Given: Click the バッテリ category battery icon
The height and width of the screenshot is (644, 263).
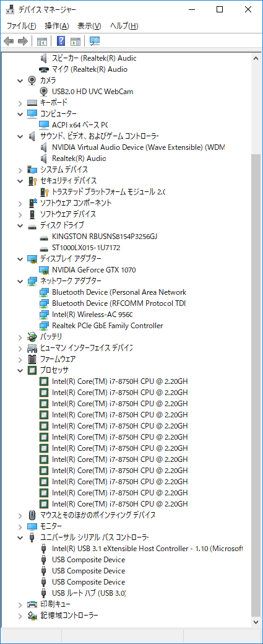Looking at the screenshot, I should [32, 337].
